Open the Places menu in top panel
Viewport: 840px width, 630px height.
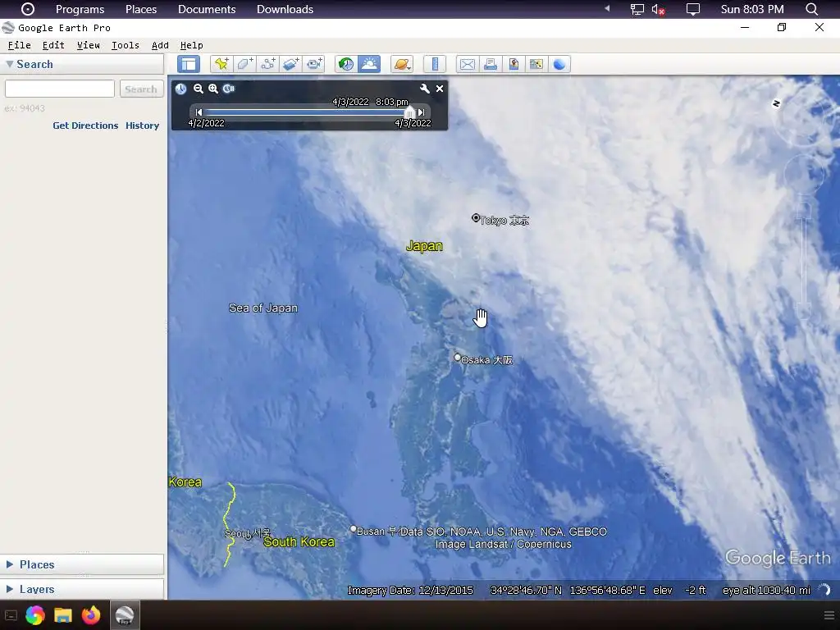click(x=141, y=9)
